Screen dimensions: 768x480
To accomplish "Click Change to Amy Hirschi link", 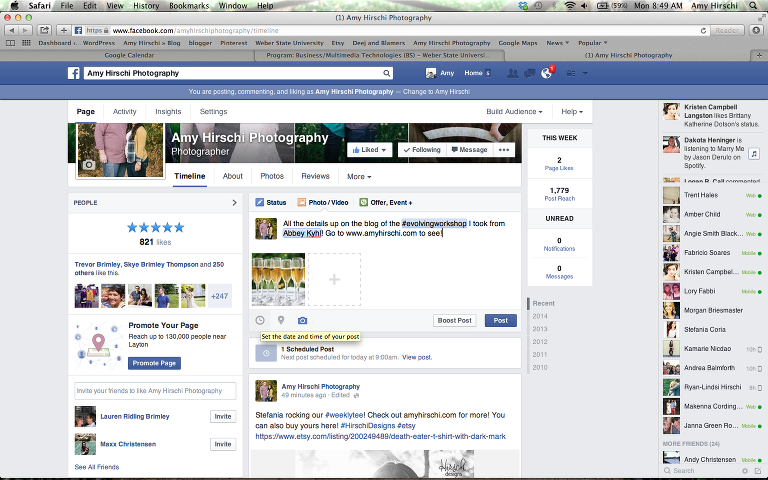I will coord(436,92).
